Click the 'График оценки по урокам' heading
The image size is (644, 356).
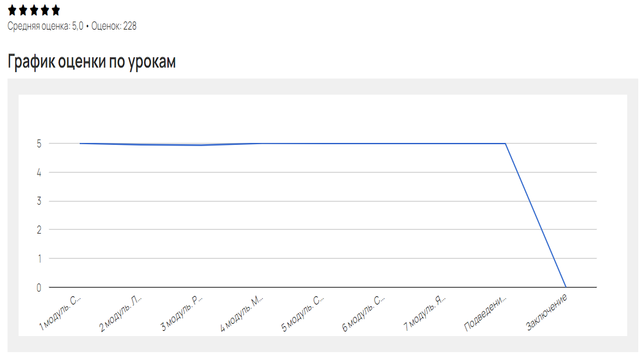91,62
